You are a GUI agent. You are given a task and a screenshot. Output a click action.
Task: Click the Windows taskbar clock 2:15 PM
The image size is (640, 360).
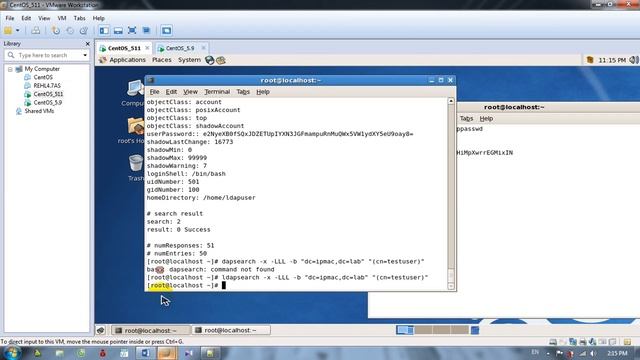point(618,353)
